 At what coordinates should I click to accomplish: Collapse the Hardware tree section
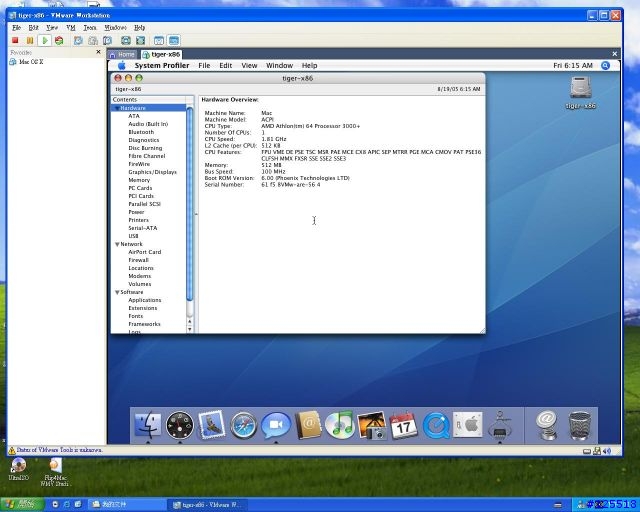[x=117, y=108]
